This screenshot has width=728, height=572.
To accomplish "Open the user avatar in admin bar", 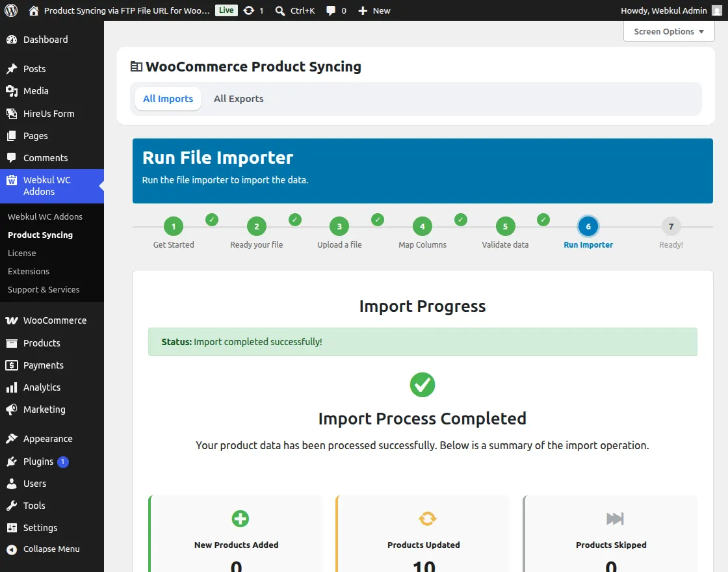I will click(x=717, y=10).
